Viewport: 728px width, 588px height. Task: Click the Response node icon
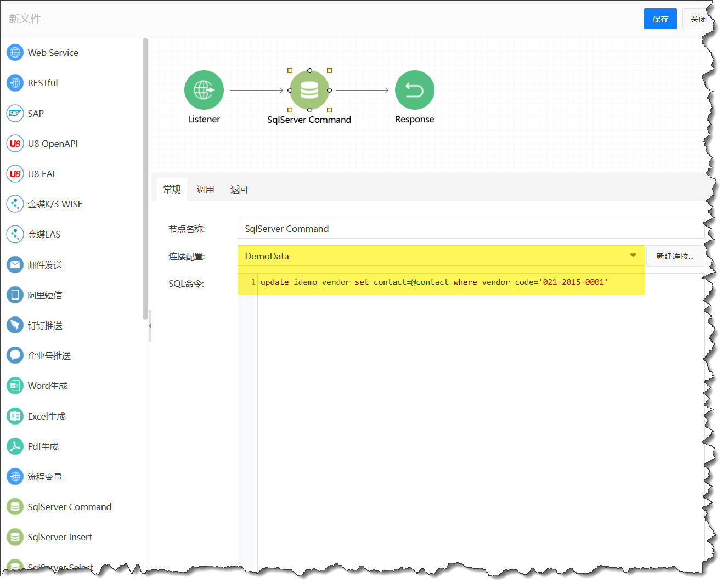point(414,90)
